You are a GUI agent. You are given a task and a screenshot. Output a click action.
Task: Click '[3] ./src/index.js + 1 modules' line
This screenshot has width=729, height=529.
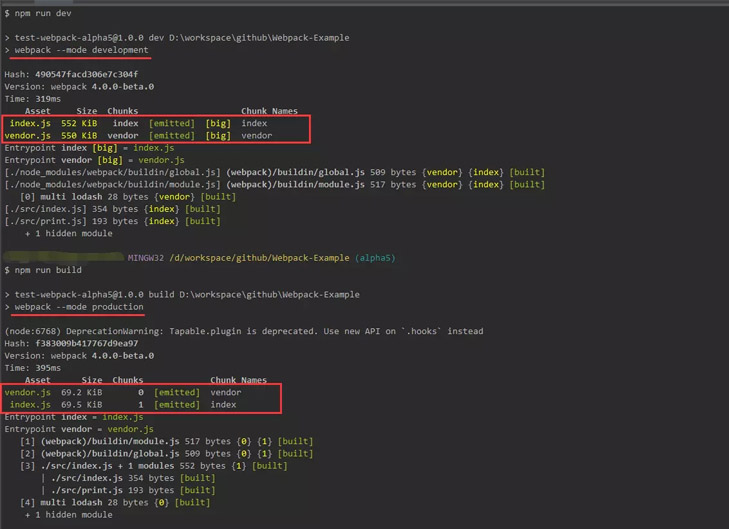[x=154, y=466]
